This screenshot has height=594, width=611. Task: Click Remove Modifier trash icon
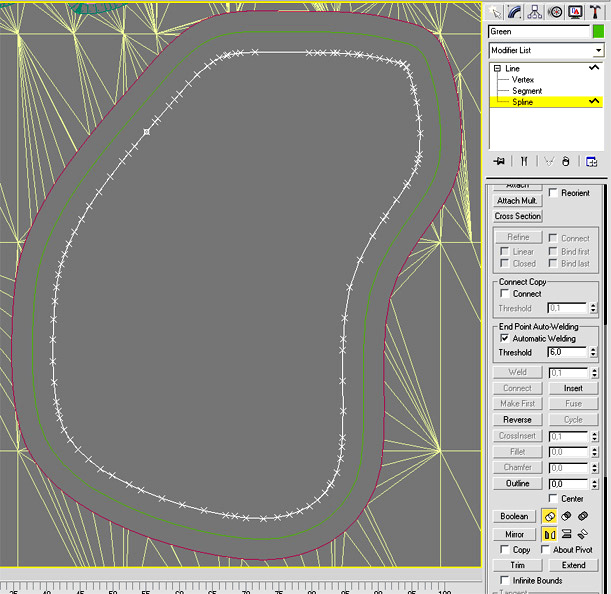(566, 161)
